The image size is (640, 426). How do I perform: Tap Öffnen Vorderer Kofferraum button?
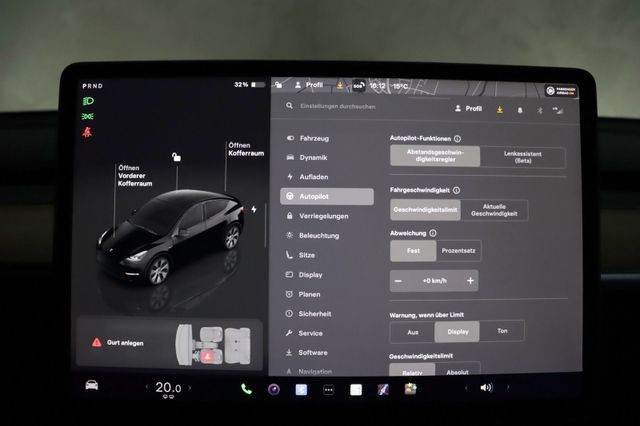[x=134, y=176]
